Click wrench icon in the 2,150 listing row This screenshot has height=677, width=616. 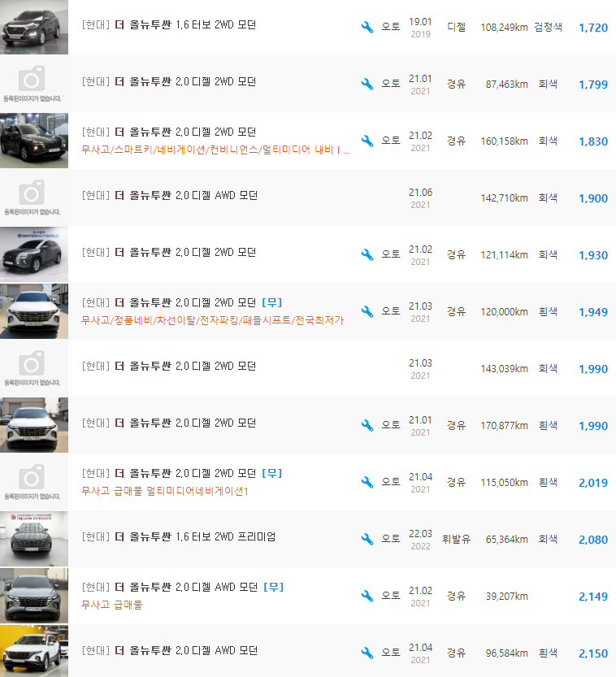point(367,653)
